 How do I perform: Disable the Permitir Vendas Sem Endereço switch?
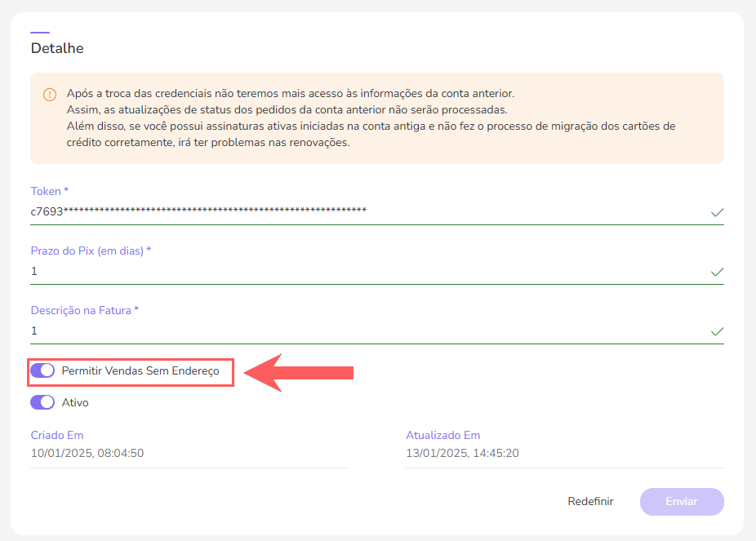[42, 370]
